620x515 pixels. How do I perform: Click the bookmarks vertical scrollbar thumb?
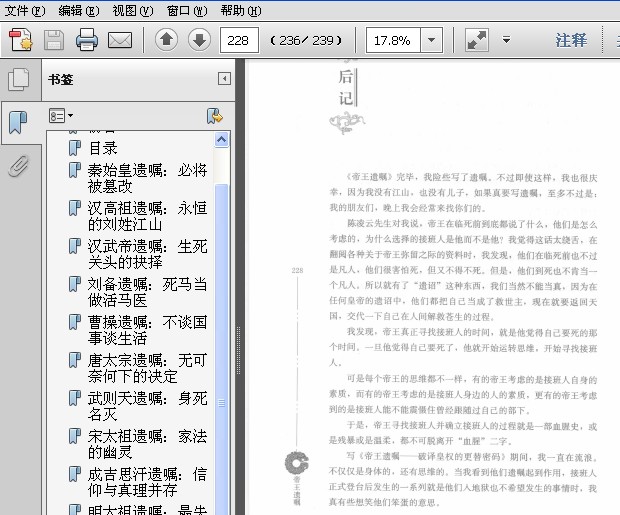click(221, 349)
